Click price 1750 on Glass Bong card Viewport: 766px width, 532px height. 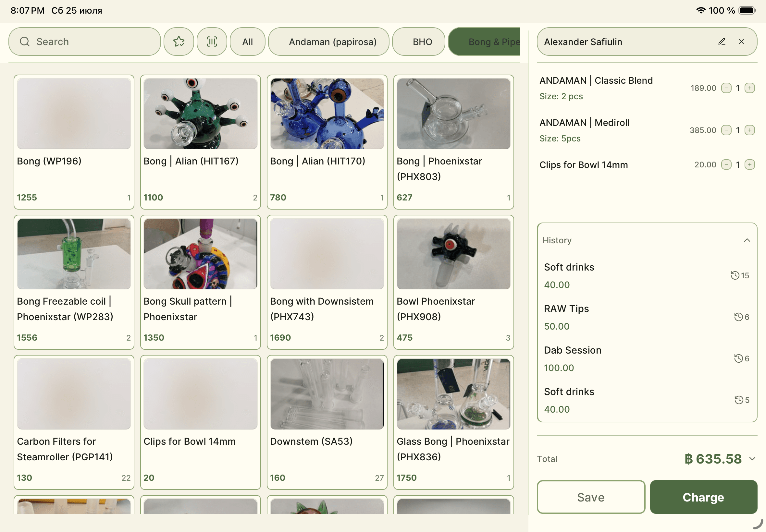[406, 478]
